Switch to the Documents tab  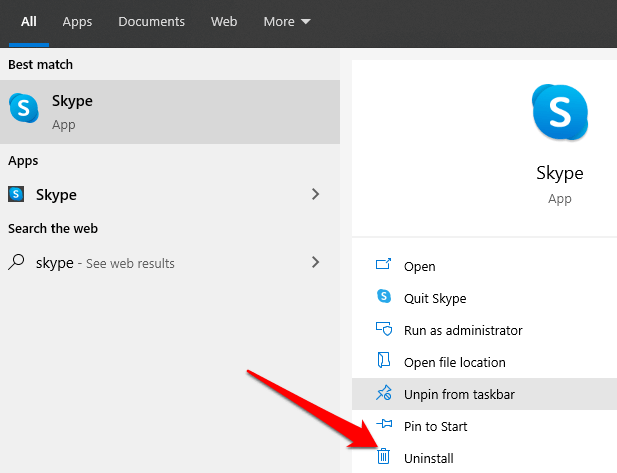[x=151, y=21]
